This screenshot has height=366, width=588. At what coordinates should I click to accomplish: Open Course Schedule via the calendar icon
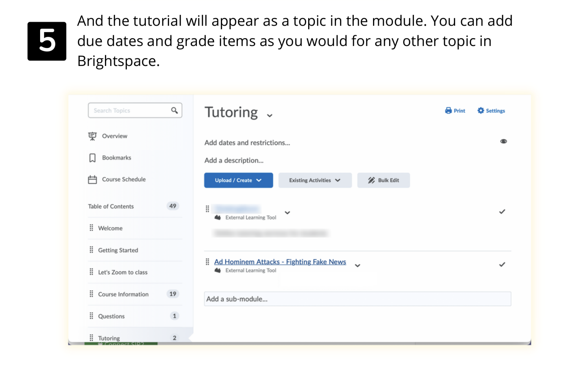92,179
